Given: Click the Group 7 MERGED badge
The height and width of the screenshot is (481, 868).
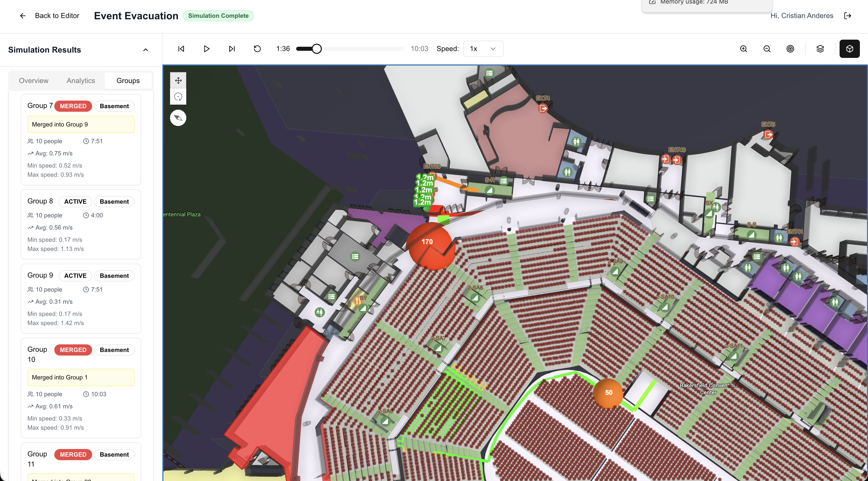Looking at the screenshot, I should [73, 106].
